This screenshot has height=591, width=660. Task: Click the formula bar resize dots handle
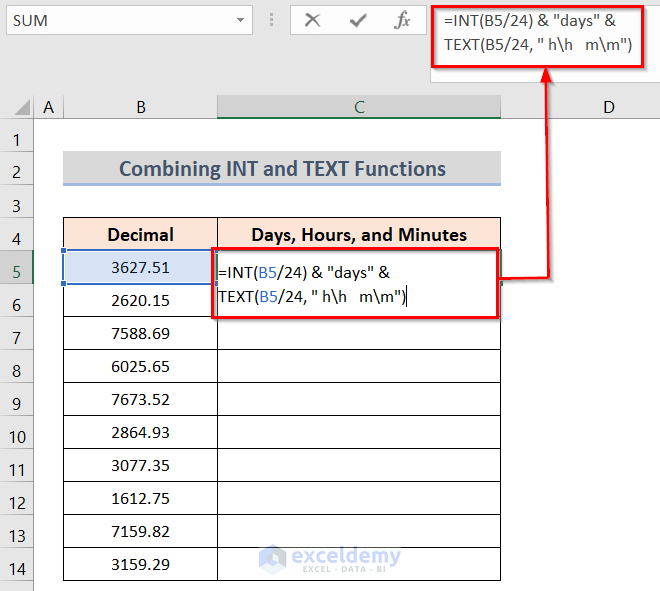[x=271, y=20]
